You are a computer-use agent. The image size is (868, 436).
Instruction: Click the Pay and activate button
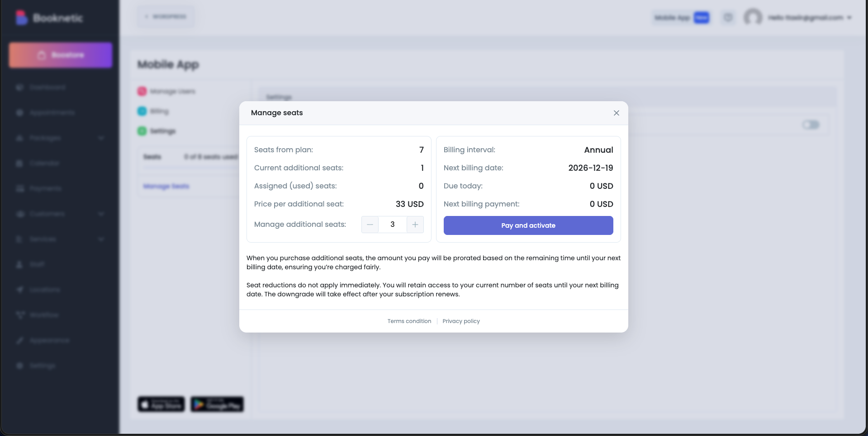[528, 225]
